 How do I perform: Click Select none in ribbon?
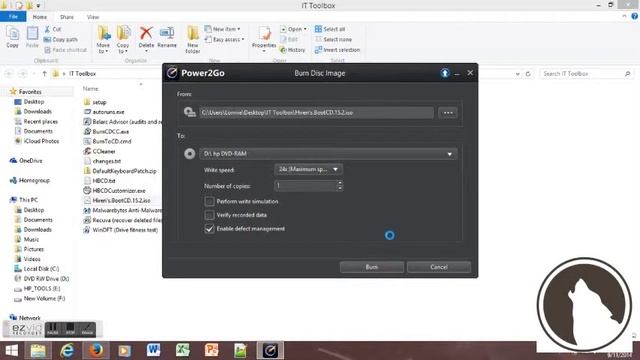pyautogui.click(x=333, y=40)
